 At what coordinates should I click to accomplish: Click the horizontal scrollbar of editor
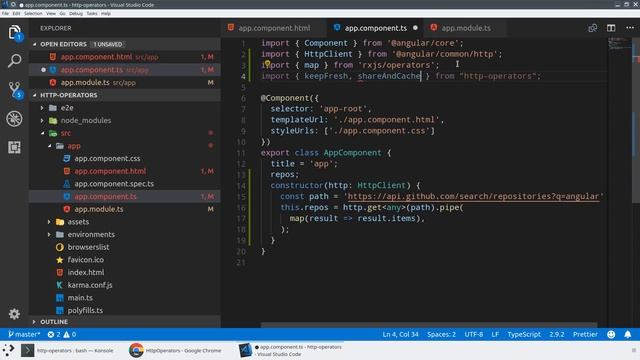(429, 325)
